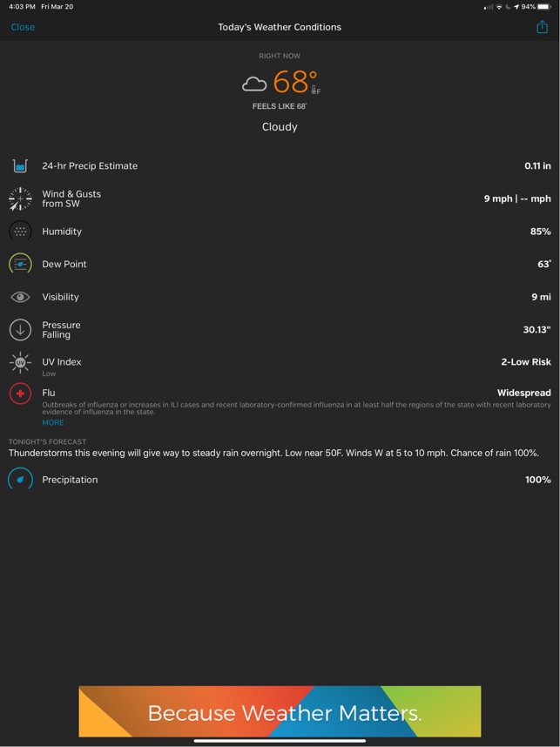Image resolution: width=560 pixels, height=747 pixels.
Task: Open the Because Weather Matters banner
Action: pyautogui.click(x=280, y=711)
